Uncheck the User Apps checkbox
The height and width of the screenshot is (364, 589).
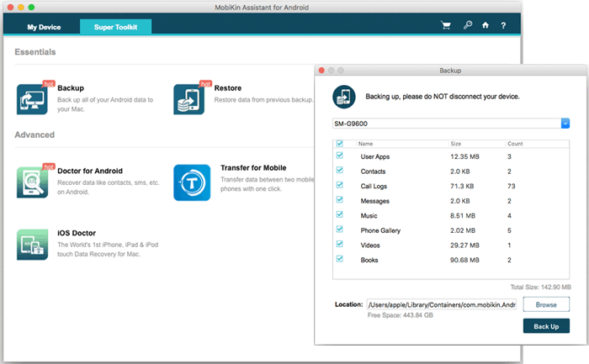[x=340, y=156]
